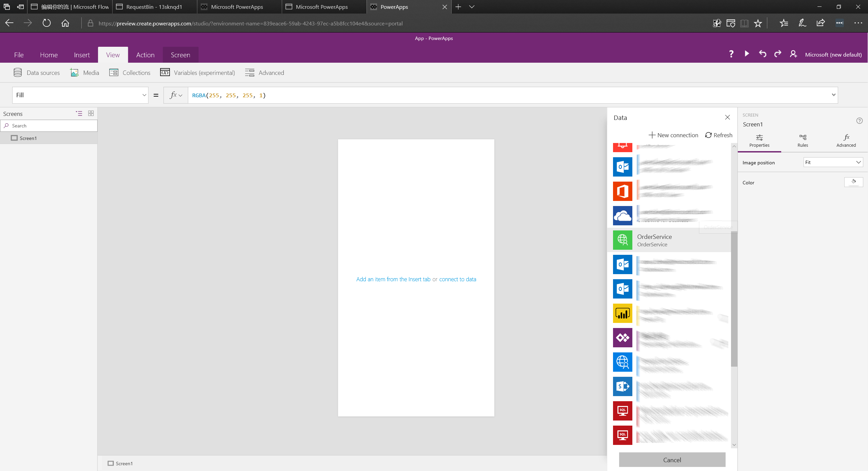Run the app preview
The image size is (868, 471).
pos(746,54)
